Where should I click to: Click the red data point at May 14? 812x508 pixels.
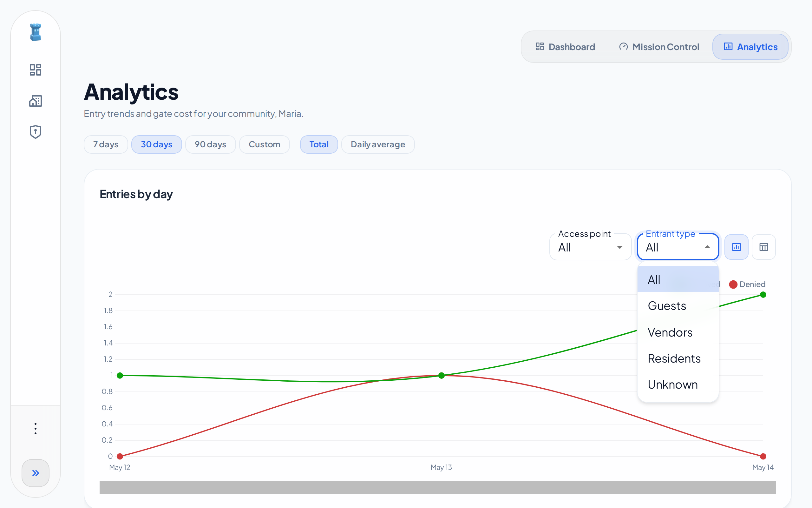tap(763, 456)
